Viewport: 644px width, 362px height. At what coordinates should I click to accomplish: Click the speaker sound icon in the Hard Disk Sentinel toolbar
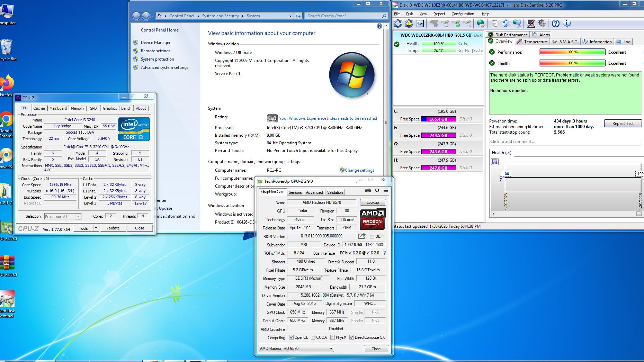(x=542, y=24)
